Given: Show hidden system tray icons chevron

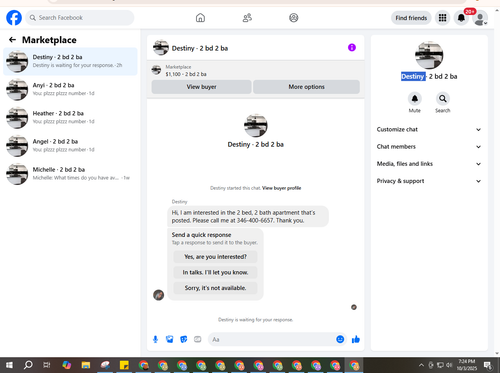Looking at the screenshot, I should 421,365.
